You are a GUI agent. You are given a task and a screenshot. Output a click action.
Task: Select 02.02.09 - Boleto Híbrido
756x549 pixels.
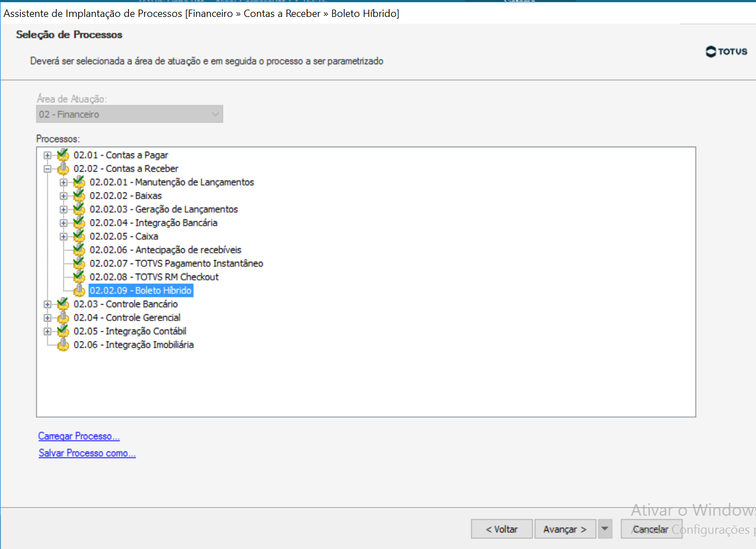click(x=141, y=290)
